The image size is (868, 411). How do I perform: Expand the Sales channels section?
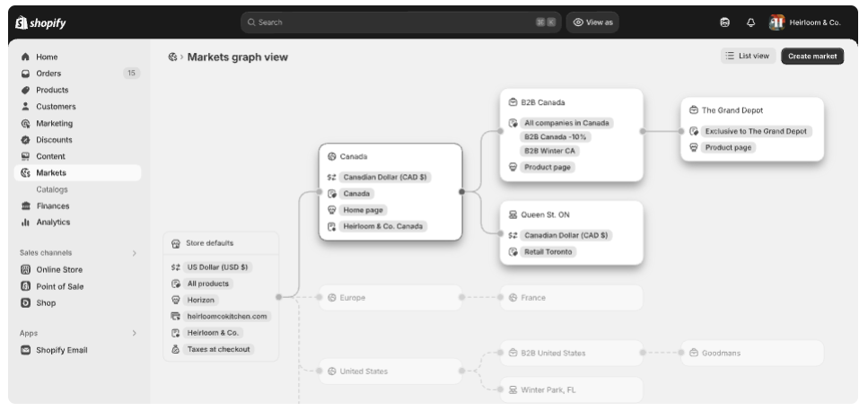134,253
